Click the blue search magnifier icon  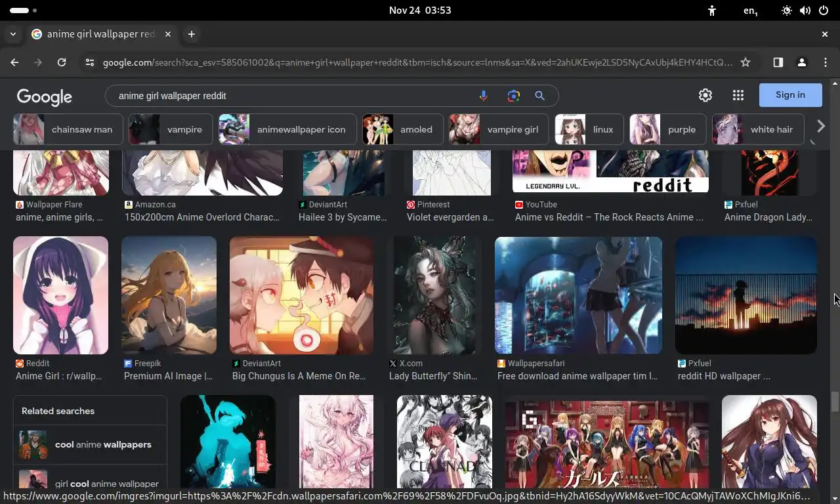(539, 96)
